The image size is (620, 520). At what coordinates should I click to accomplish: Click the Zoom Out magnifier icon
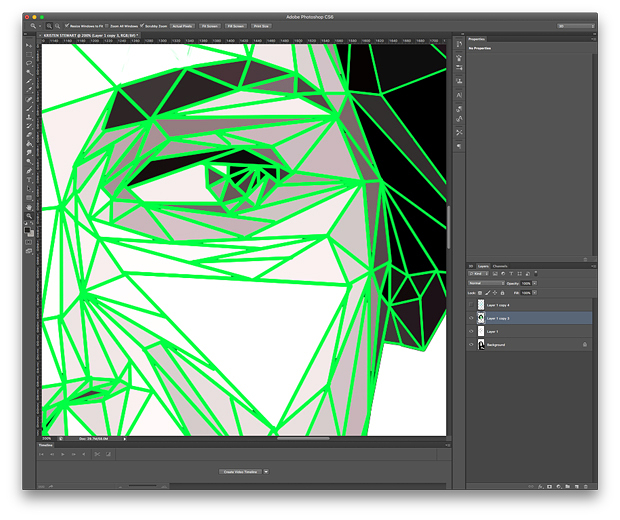58,26
